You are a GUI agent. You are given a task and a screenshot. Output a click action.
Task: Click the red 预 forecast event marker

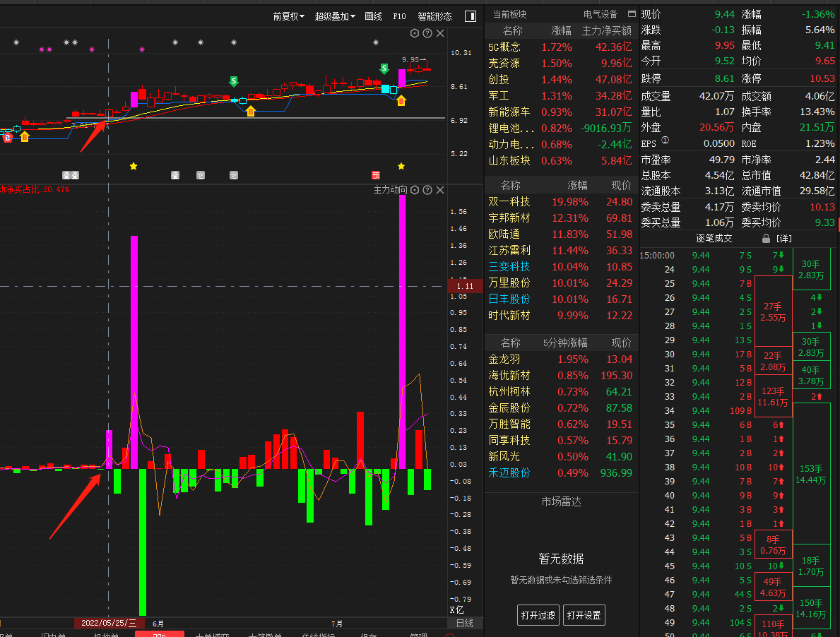tap(376, 175)
